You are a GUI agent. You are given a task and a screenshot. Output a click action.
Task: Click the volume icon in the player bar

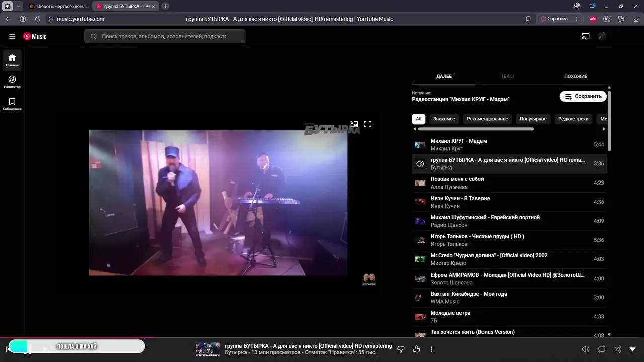click(586, 349)
